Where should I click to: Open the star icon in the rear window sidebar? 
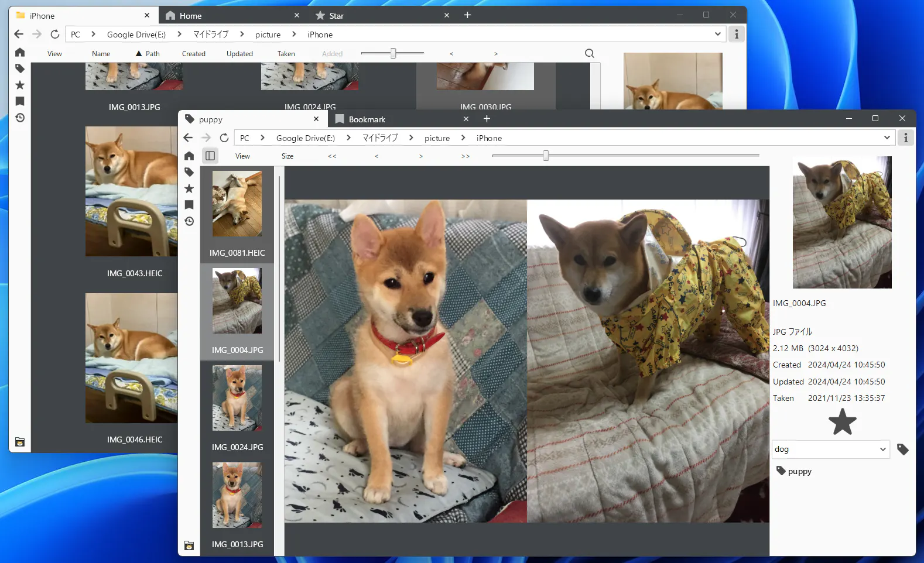[x=20, y=85]
